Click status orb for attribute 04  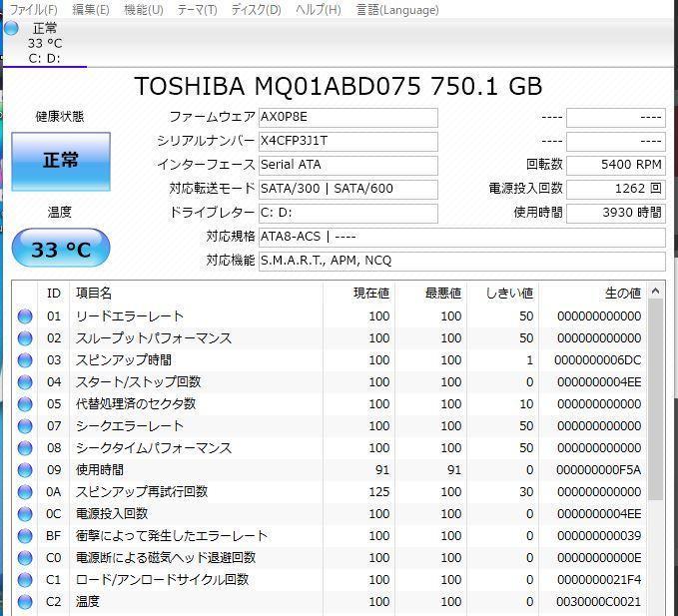[25, 382]
